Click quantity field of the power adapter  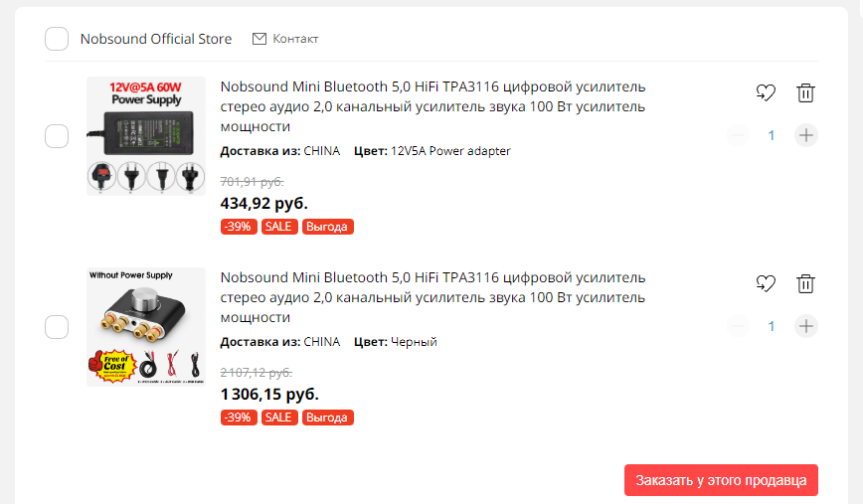(x=772, y=135)
